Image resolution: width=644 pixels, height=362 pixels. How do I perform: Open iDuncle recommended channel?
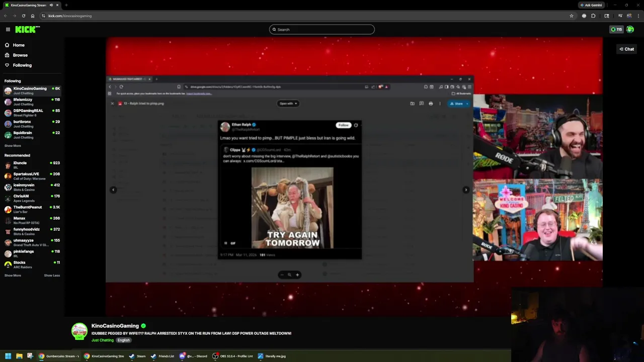coord(32,165)
